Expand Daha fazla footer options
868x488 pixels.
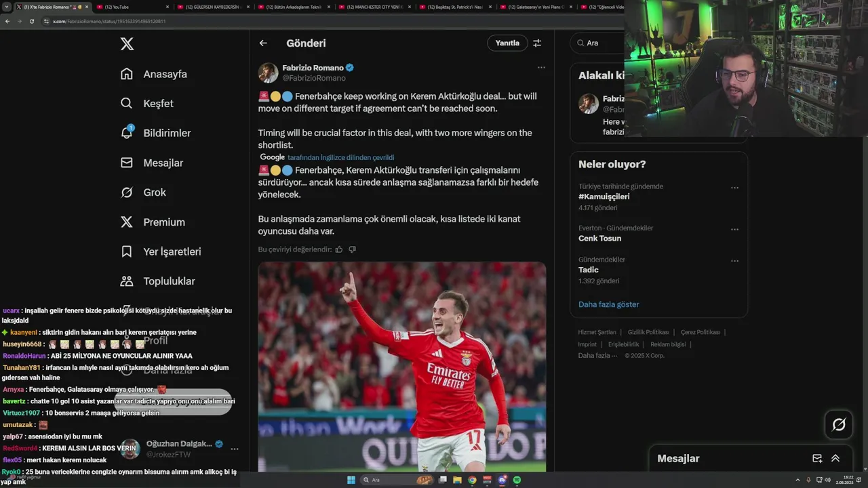pos(597,356)
